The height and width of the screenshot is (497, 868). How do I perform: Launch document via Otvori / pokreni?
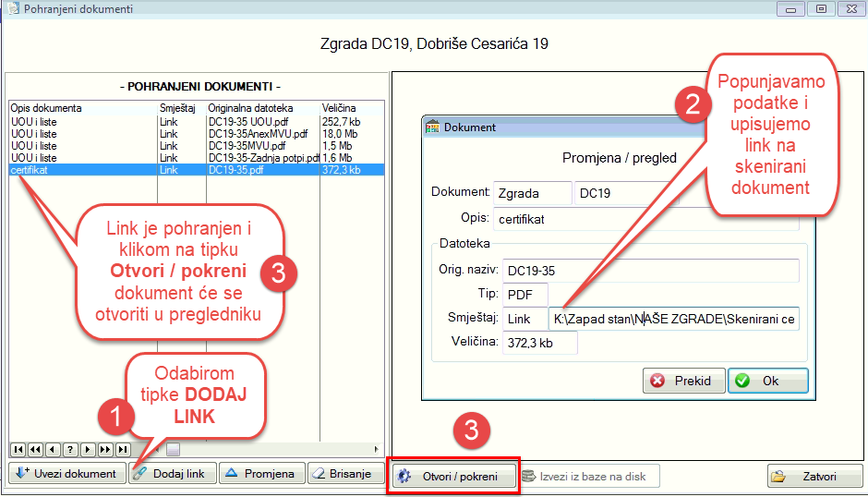click(x=452, y=477)
